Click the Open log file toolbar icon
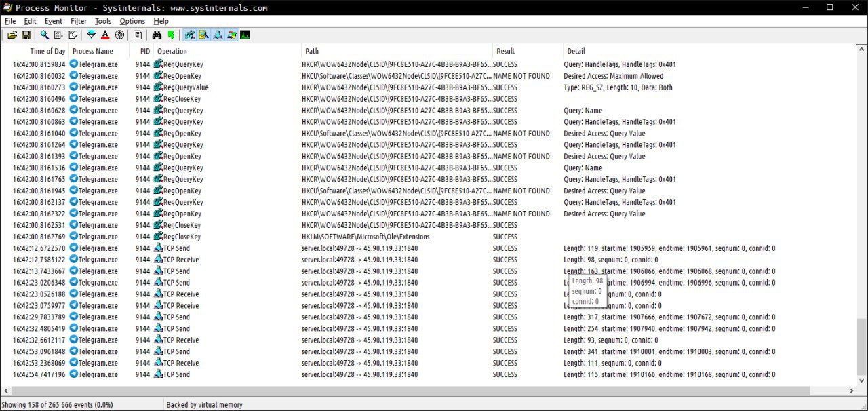The height and width of the screenshot is (411, 868). pyautogui.click(x=12, y=35)
